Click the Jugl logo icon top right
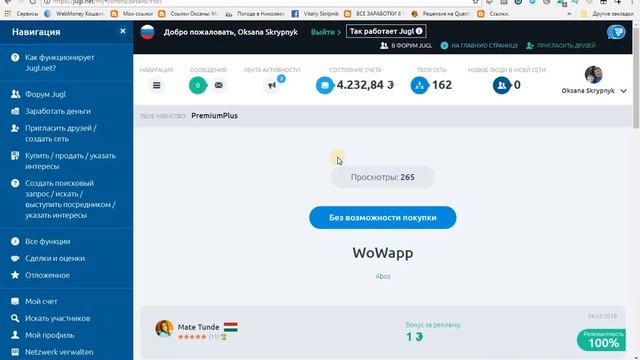The height and width of the screenshot is (360, 640). click(616, 32)
